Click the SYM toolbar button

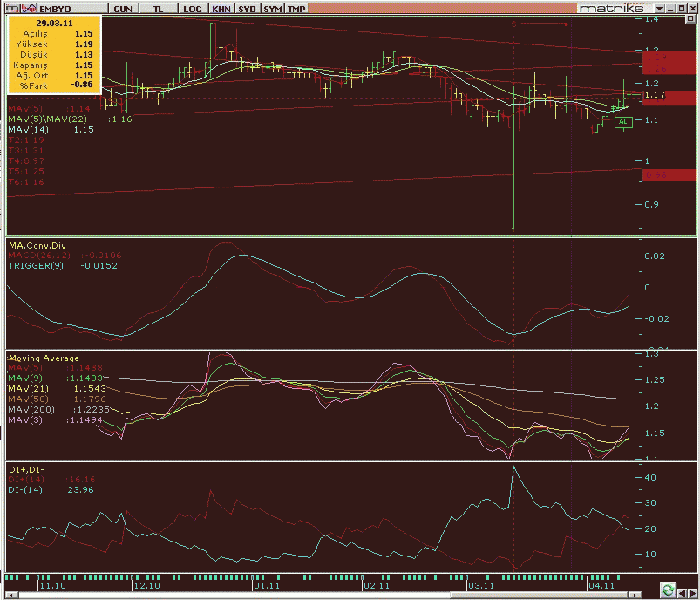pyautogui.click(x=272, y=9)
